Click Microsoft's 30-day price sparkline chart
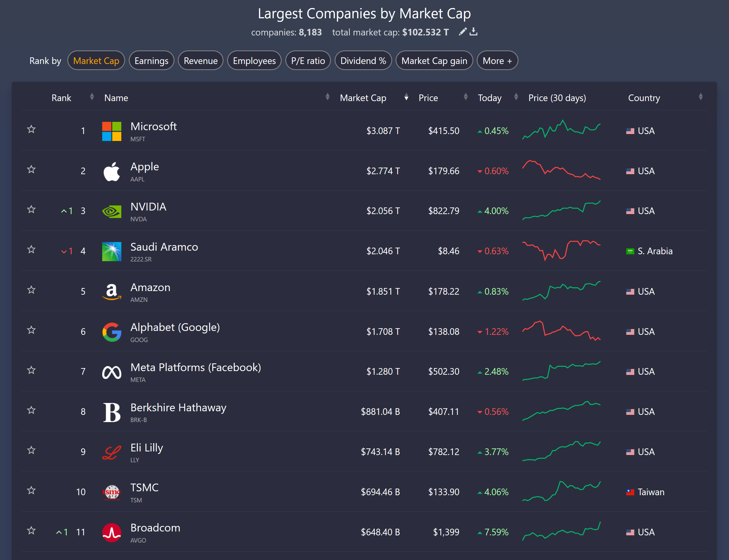This screenshot has width=729, height=560. point(561,130)
